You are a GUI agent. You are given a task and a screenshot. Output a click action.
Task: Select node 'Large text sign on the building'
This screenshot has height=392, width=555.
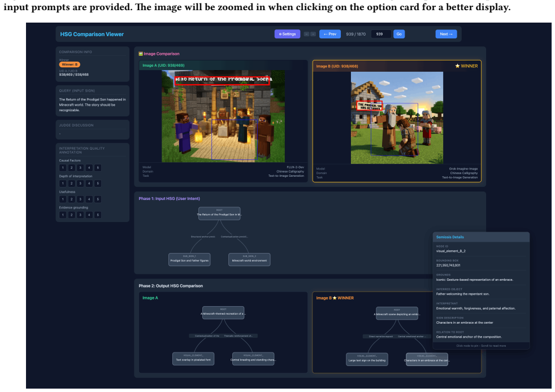(x=367, y=359)
